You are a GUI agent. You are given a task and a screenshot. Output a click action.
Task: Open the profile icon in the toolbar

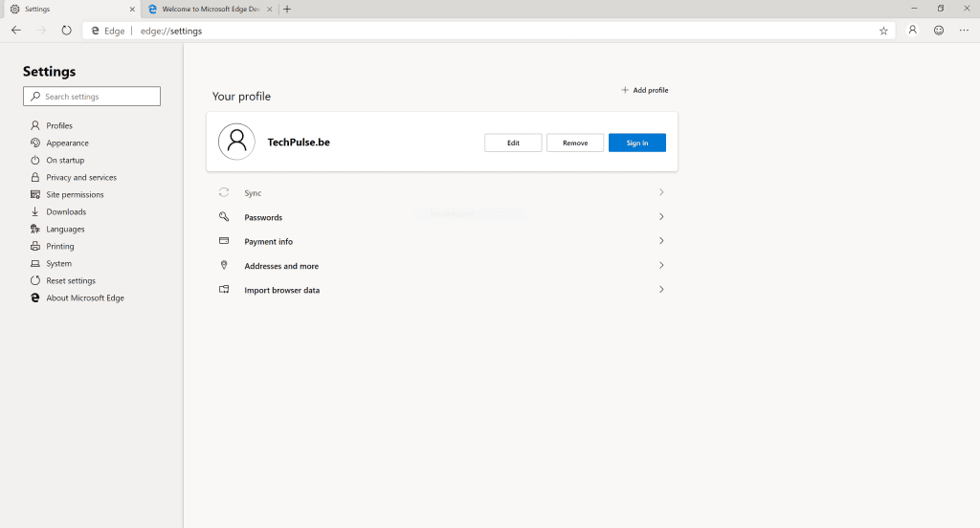click(x=912, y=30)
